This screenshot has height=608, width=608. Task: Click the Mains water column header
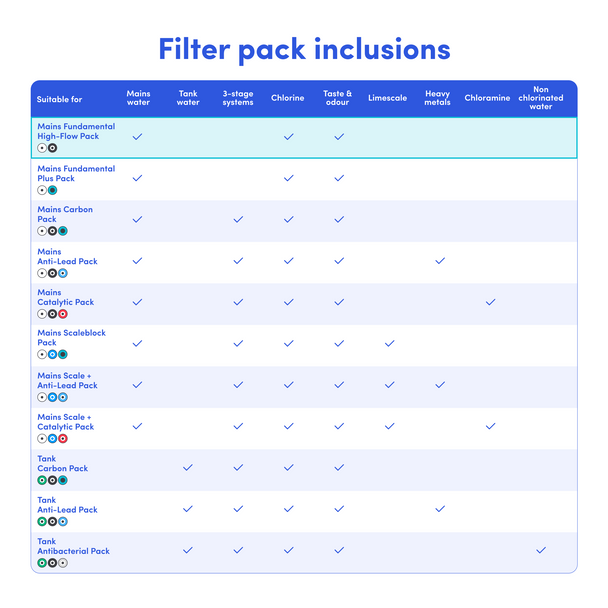[138, 98]
